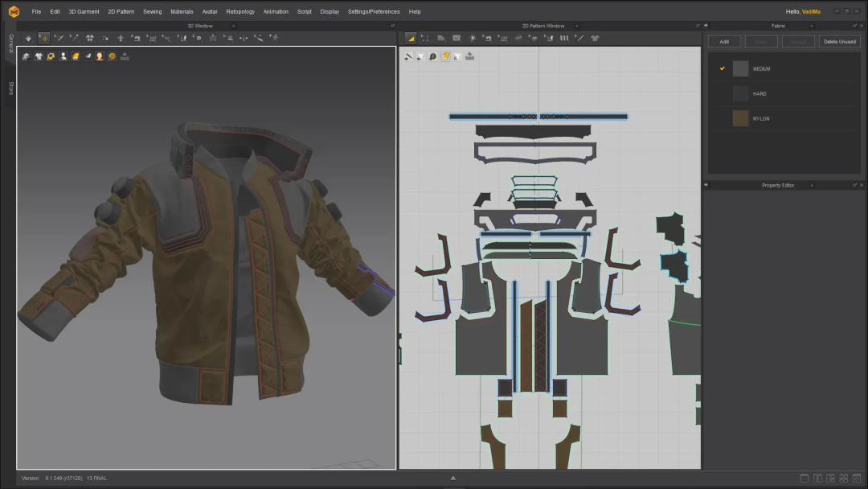Click the Delete Unused button
The width and height of the screenshot is (868, 489).
(x=839, y=42)
